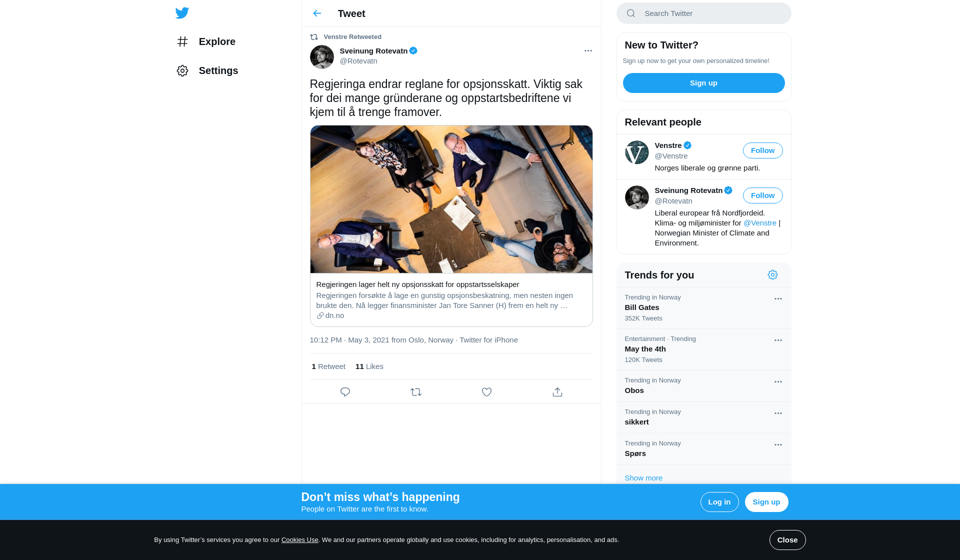View the 11 Likes list
Image resolution: width=960 pixels, height=560 pixels.
[369, 366]
